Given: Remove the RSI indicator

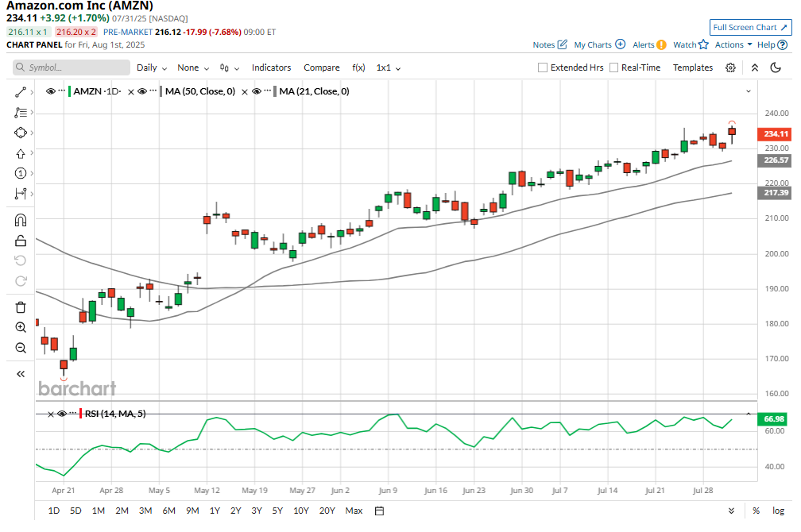Looking at the screenshot, I should click(51, 414).
